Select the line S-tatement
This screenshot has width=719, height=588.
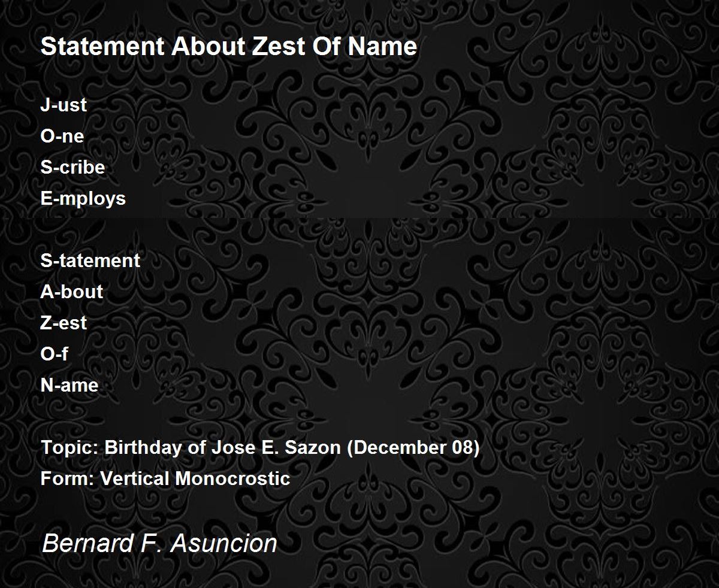coord(90,260)
